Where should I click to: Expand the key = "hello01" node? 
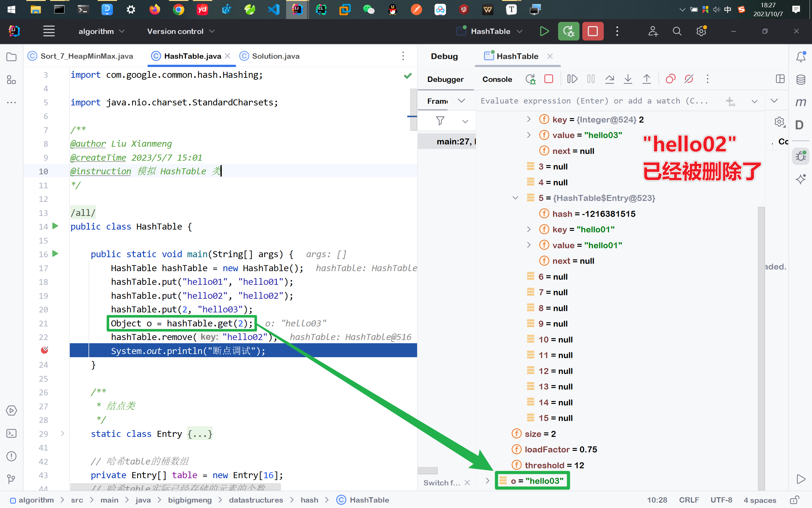[529, 230]
